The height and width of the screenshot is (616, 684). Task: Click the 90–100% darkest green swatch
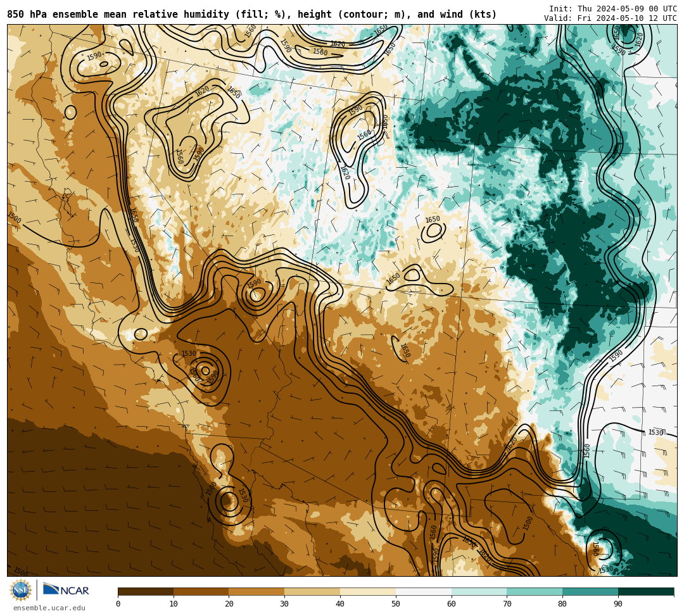(x=646, y=592)
